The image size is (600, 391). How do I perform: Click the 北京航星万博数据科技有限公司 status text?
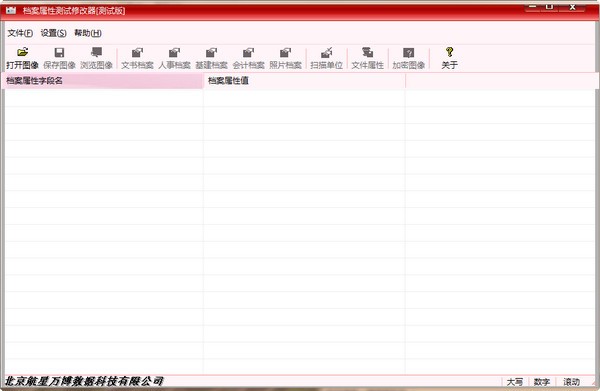coord(84,381)
